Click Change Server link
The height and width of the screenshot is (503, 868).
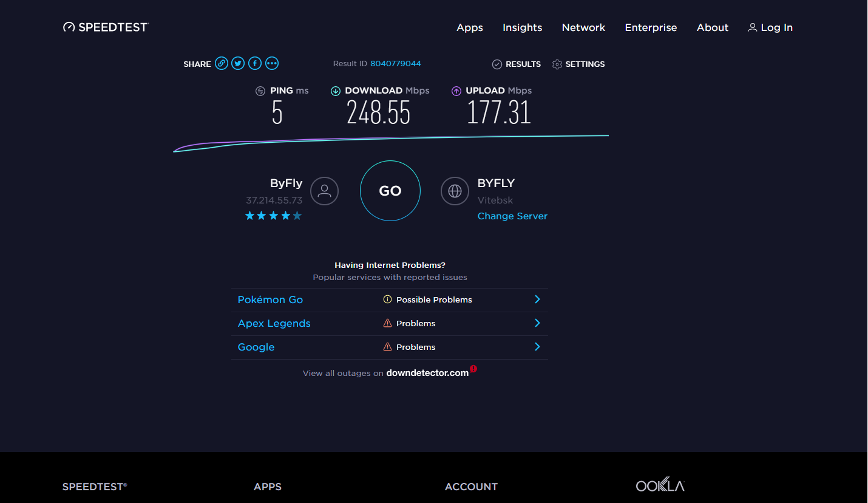pos(512,216)
